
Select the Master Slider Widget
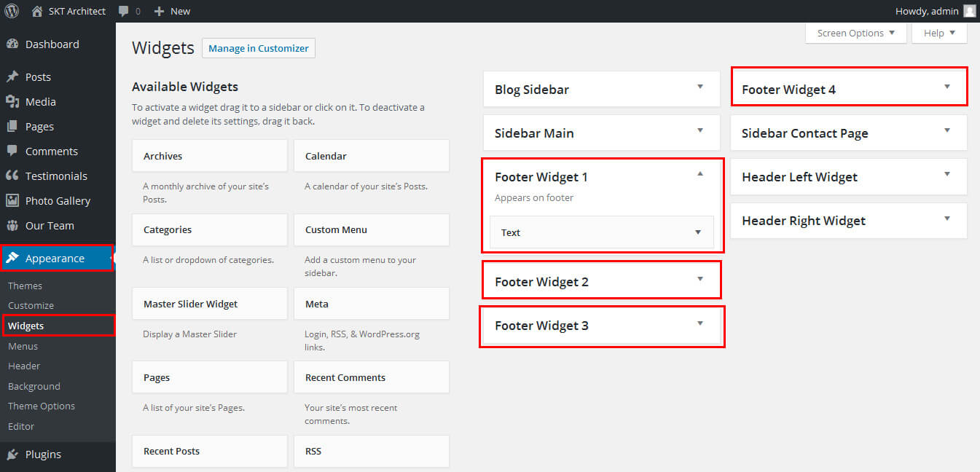pos(210,304)
